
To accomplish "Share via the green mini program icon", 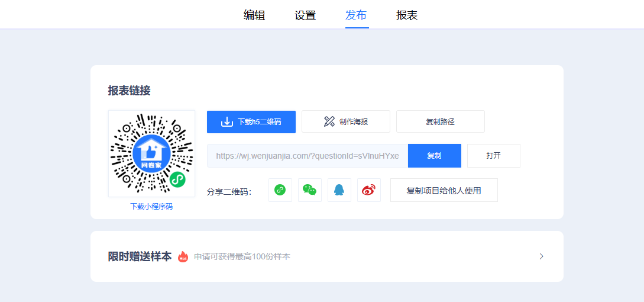I will point(280,190).
